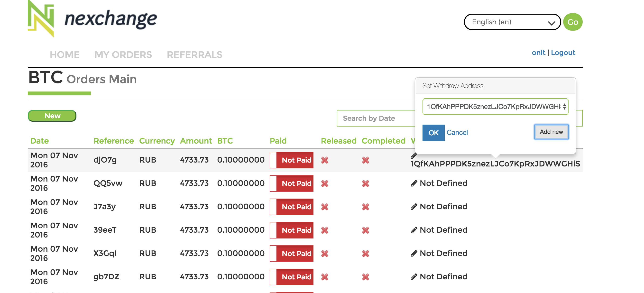Click the Date column header
This screenshot has width=644, height=293.
tap(39, 141)
